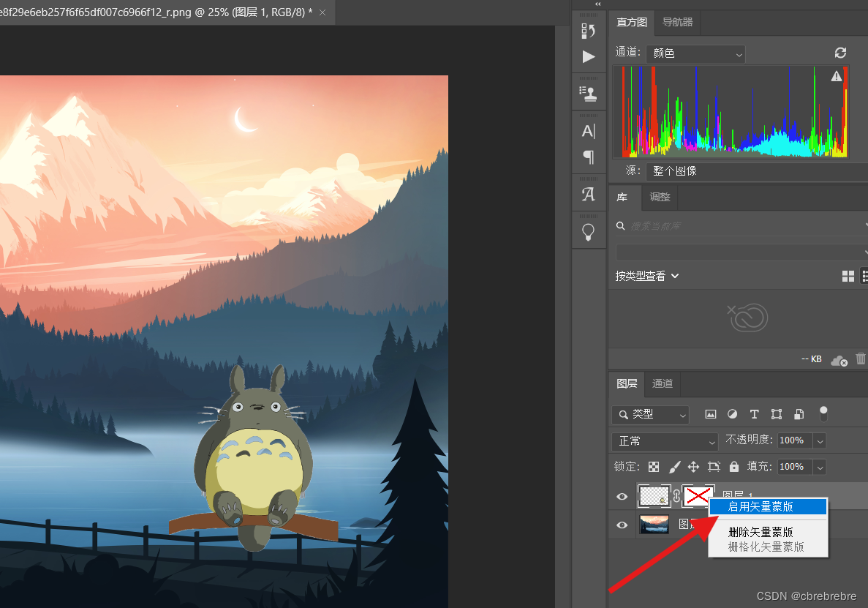Hide the bottom background layer eye icon

[622, 525]
